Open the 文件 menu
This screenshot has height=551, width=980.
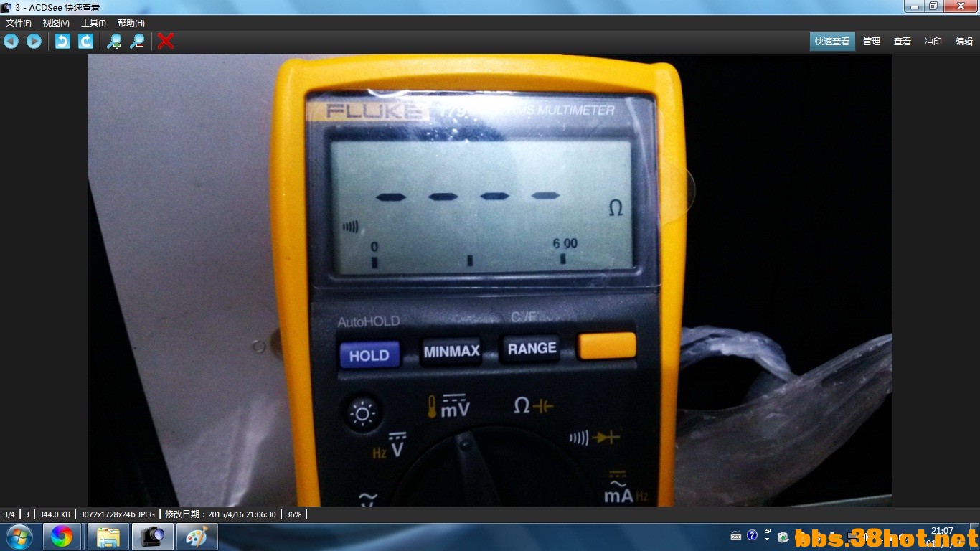[19, 23]
